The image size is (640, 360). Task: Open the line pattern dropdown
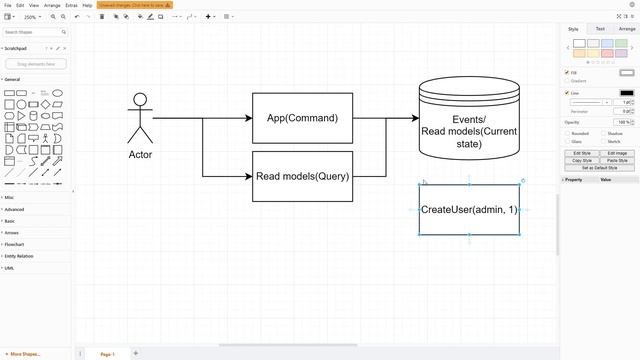click(x=590, y=102)
